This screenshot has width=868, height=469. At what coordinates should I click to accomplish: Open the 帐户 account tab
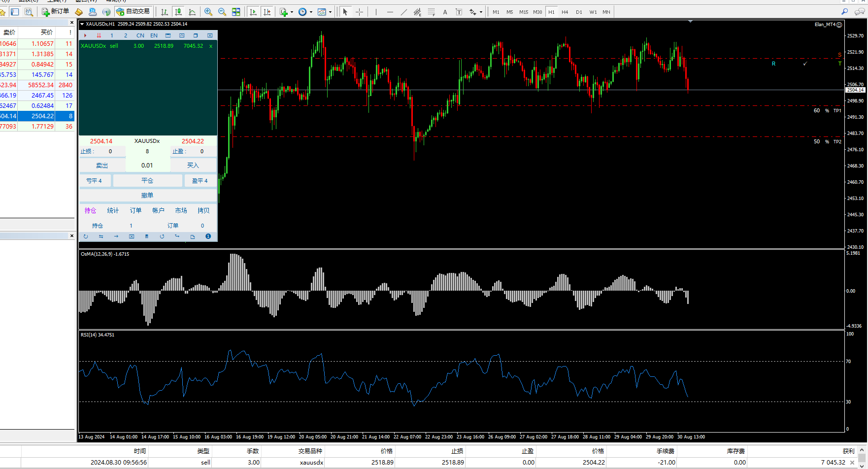158,210
